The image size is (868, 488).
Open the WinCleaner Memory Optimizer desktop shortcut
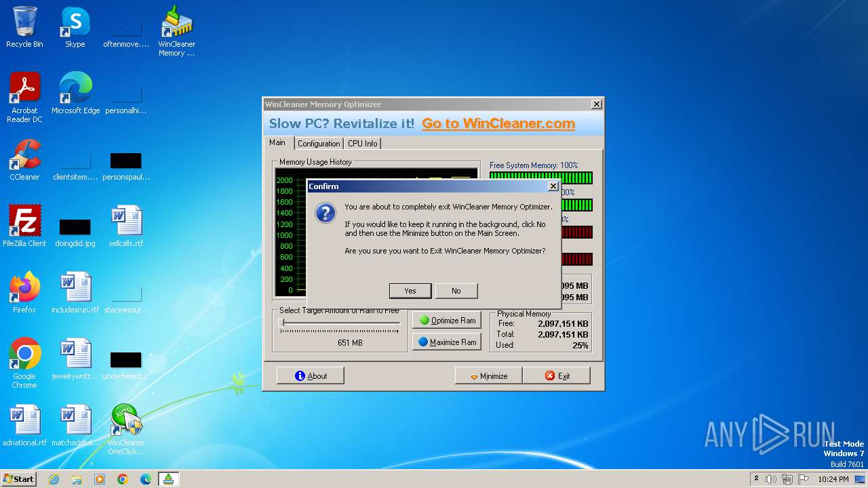[x=177, y=31]
